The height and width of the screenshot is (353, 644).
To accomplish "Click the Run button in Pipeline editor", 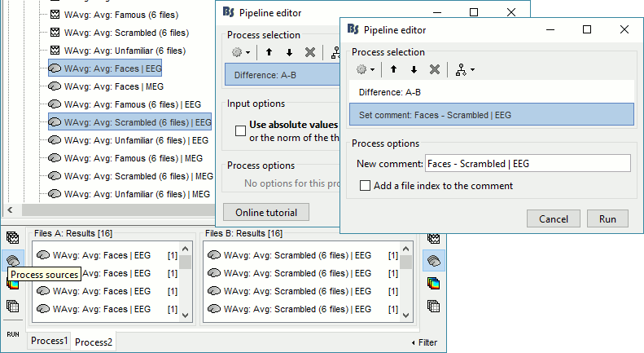I will pos(607,218).
